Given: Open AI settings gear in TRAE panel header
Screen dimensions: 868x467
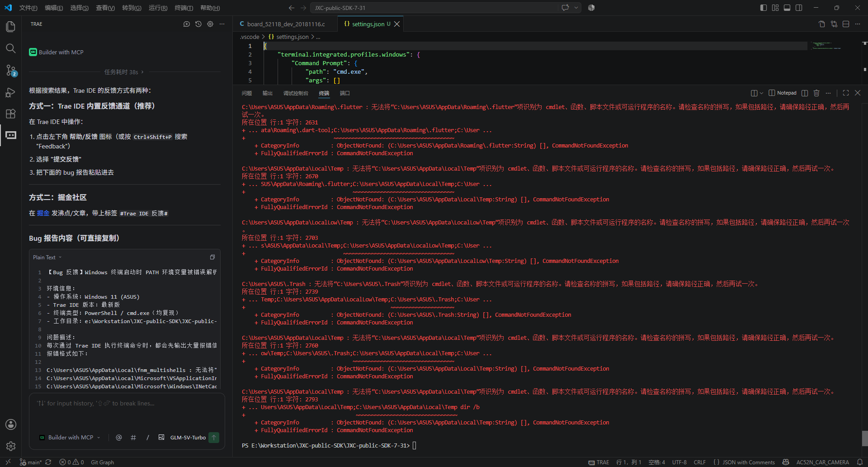Looking at the screenshot, I should click(x=210, y=24).
